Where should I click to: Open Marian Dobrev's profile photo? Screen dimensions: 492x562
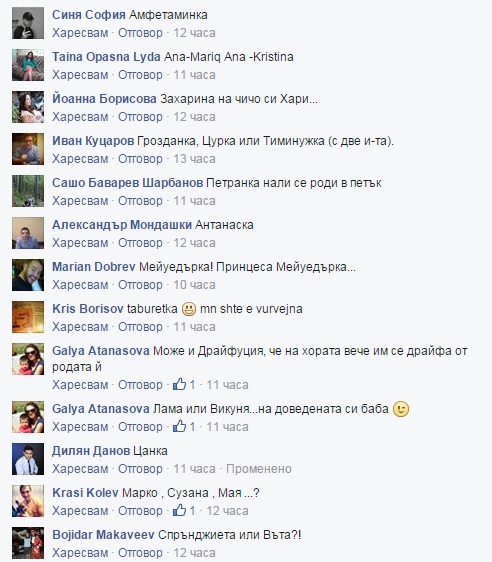point(28,275)
